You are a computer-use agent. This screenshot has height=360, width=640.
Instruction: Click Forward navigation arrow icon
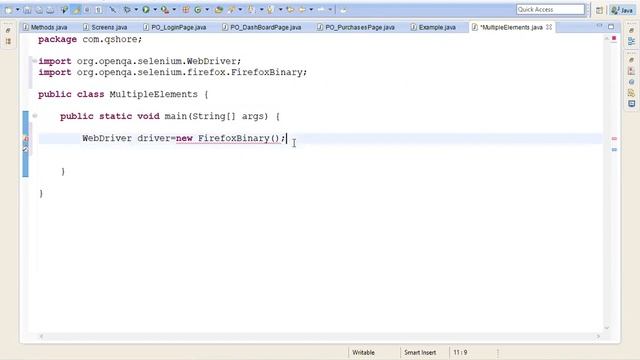321,9
